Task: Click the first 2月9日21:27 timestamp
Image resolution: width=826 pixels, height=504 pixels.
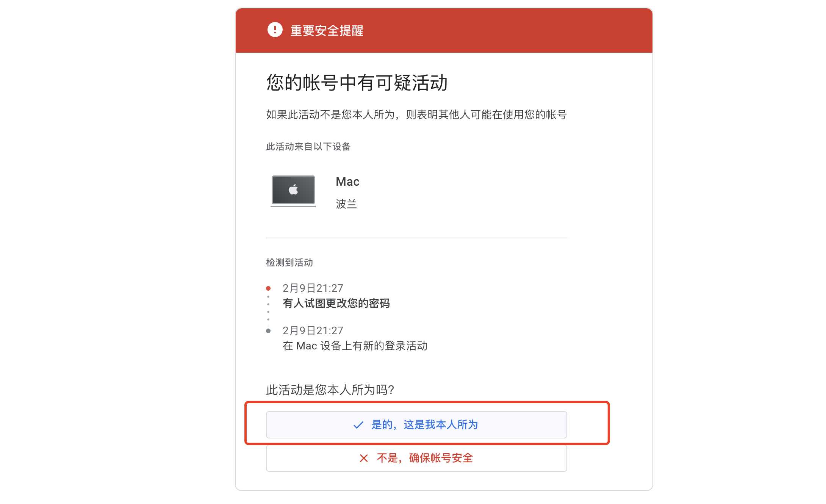Action: (313, 288)
